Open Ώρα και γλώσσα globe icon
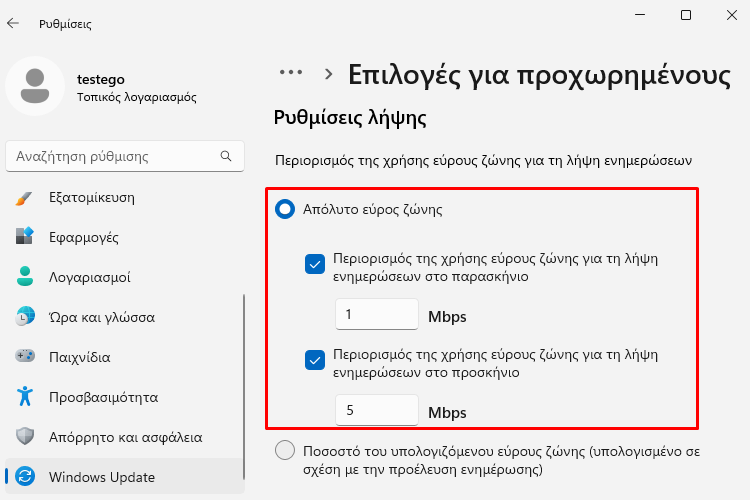This screenshot has height=500, width=750. (x=25, y=317)
